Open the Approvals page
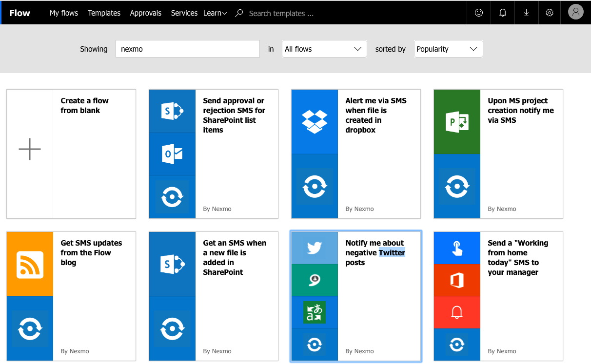 tap(145, 13)
